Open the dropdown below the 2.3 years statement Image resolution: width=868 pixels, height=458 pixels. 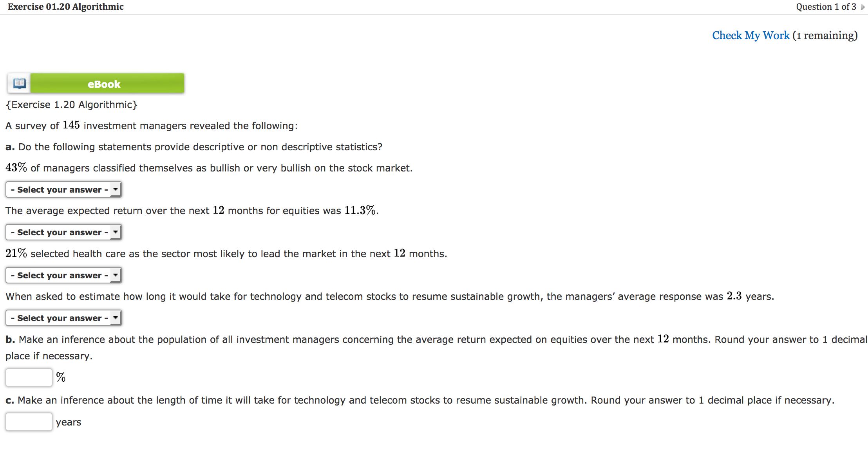[x=63, y=317]
